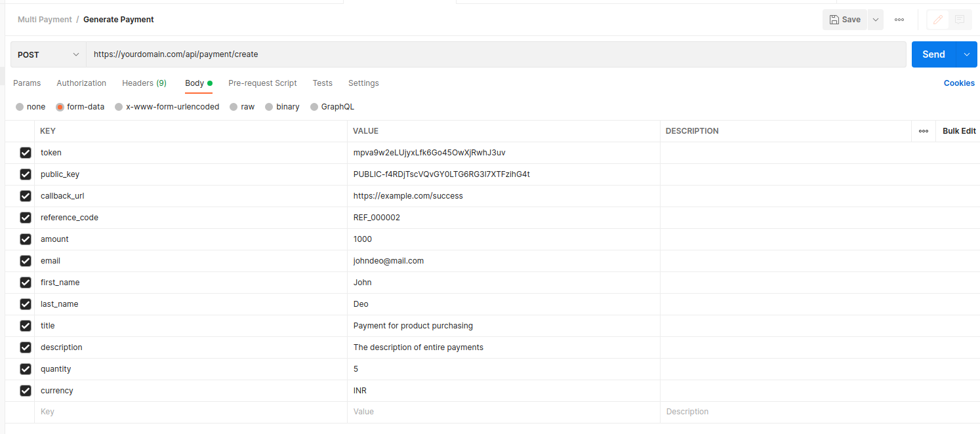Open the POST method dropdown
The image size is (980, 434).
(49, 54)
